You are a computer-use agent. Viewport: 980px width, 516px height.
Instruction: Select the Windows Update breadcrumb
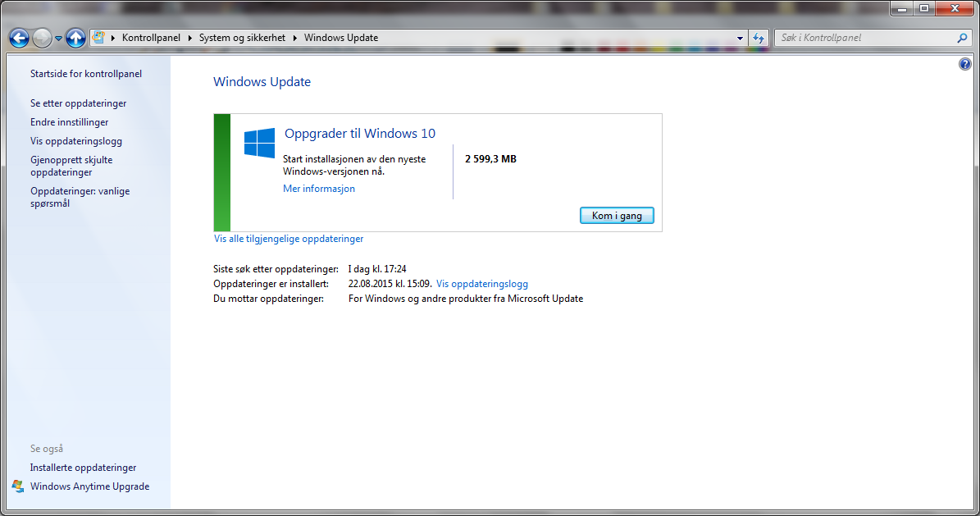pos(340,38)
